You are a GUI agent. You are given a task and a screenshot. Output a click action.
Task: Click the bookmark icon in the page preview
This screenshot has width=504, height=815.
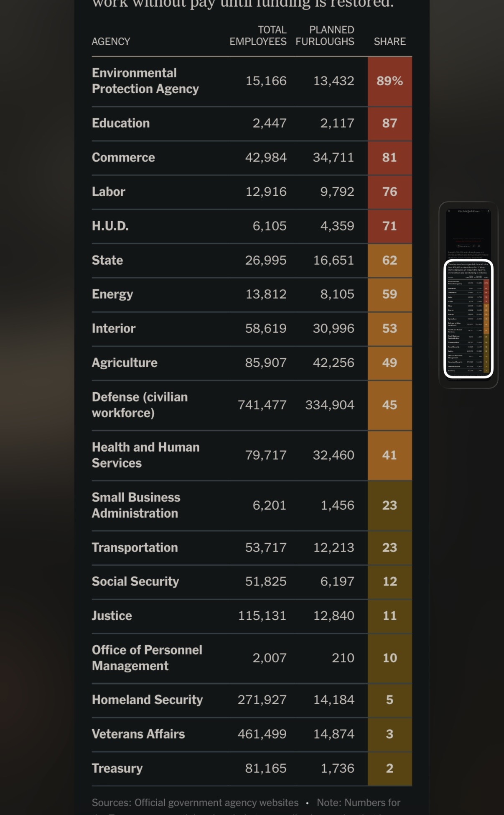(479, 246)
